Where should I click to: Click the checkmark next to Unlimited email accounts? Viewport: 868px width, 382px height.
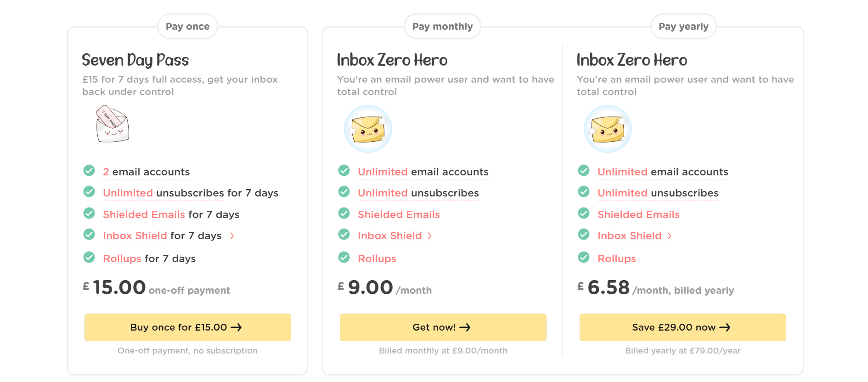pyautogui.click(x=344, y=170)
